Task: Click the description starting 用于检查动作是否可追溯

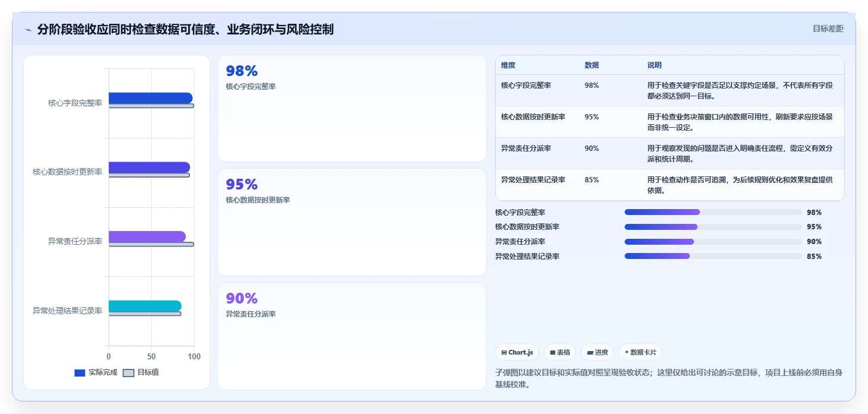Action: (x=740, y=185)
